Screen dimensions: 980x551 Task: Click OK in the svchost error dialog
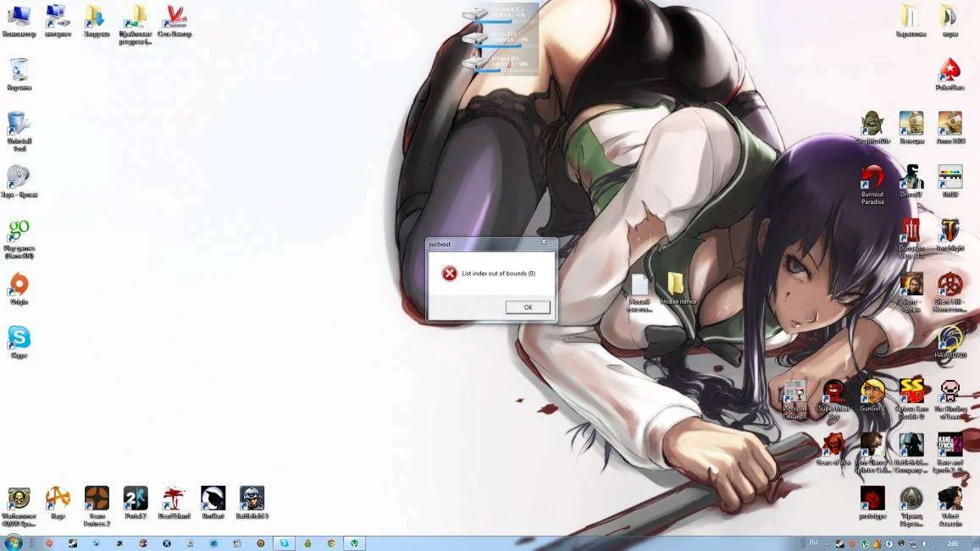[528, 306]
